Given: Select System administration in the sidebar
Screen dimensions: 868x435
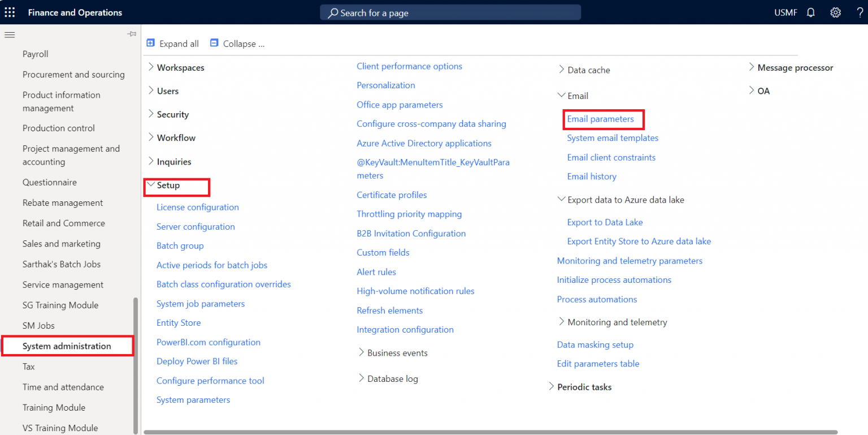Looking at the screenshot, I should point(66,346).
